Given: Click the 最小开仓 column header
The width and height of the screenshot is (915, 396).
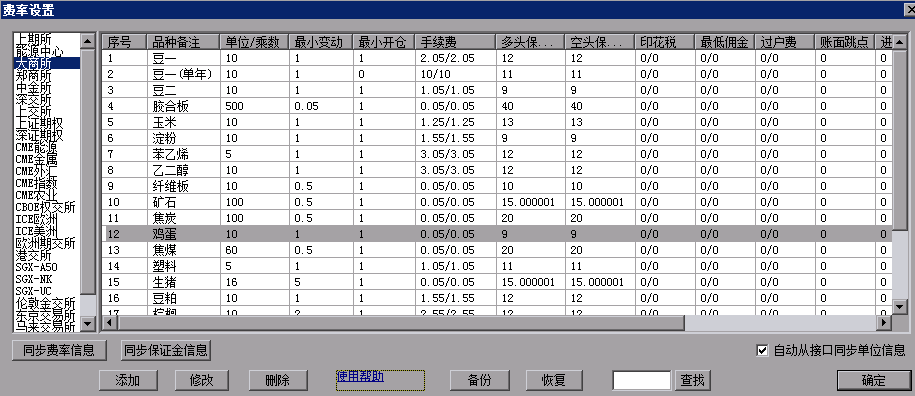Looking at the screenshot, I should click(385, 42).
